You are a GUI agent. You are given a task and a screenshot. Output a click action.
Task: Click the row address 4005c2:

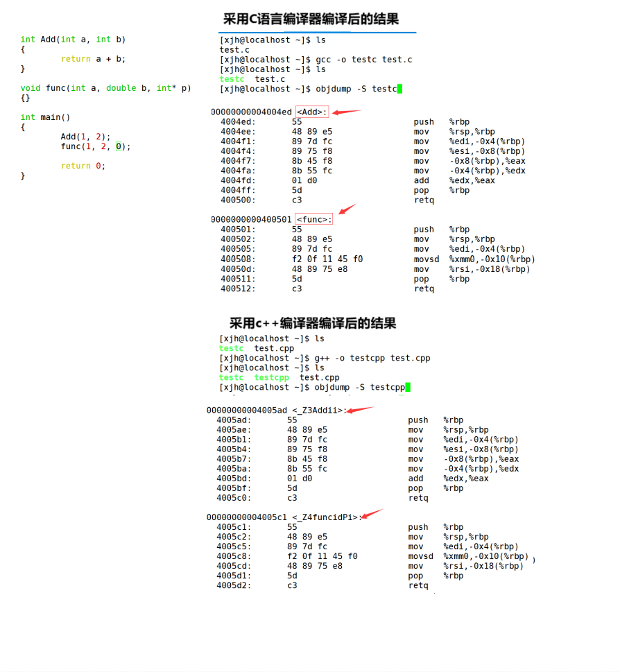point(234,537)
